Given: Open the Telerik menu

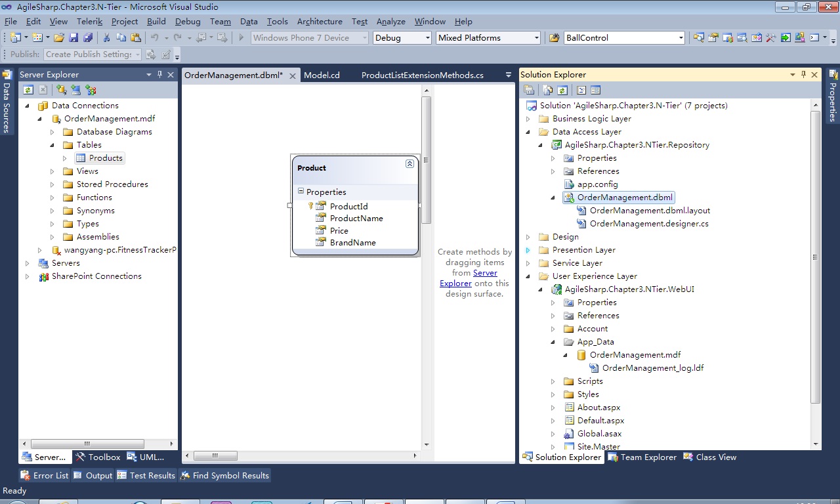Looking at the screenshot, I should 90,21.
